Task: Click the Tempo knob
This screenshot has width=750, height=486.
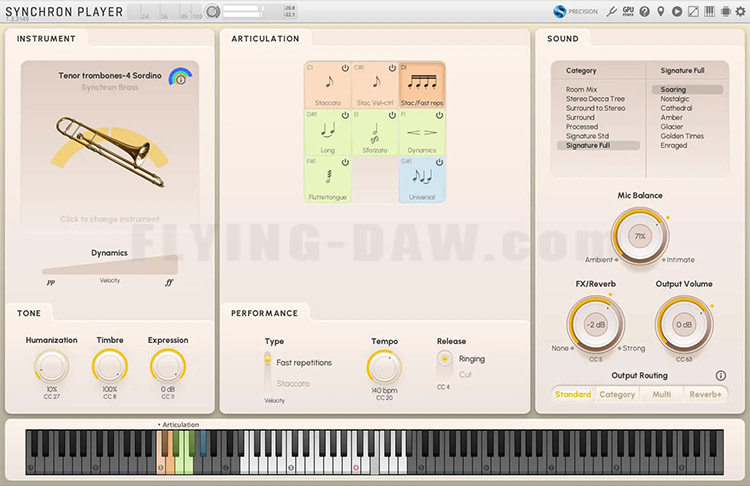Action: coord(384,367)
